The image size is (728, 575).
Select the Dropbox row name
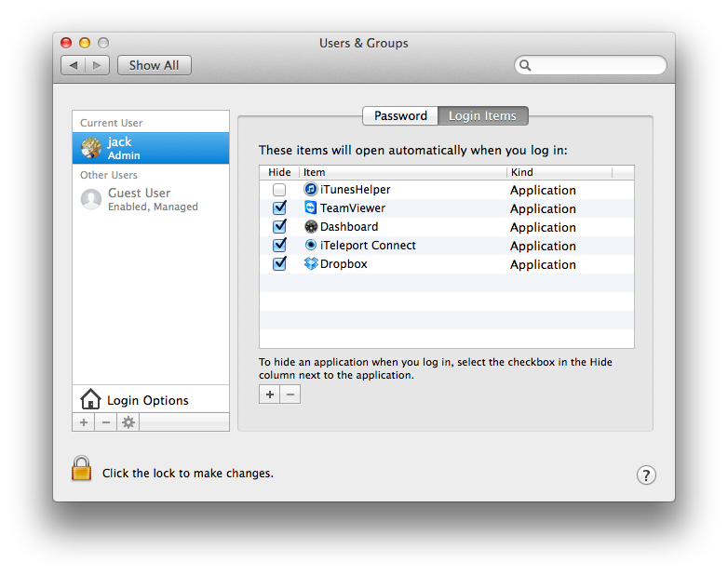344,263
